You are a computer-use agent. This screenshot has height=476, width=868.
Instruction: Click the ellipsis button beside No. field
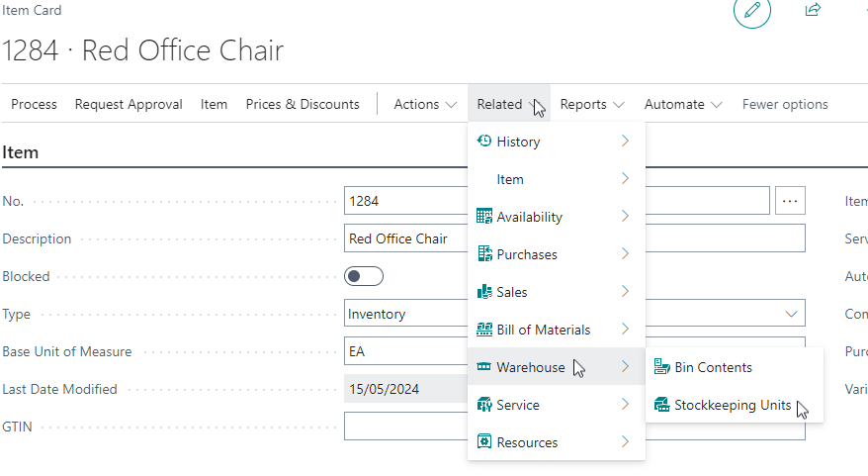790,201
